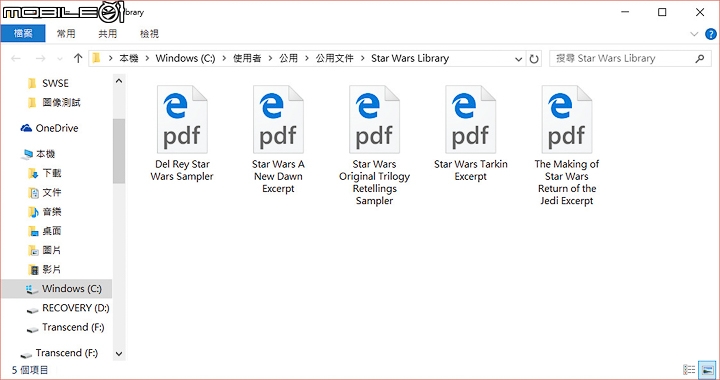Screen dimensions: 720x380
Task: Open the address bar history dropdown
Action: tap(518, 59)
